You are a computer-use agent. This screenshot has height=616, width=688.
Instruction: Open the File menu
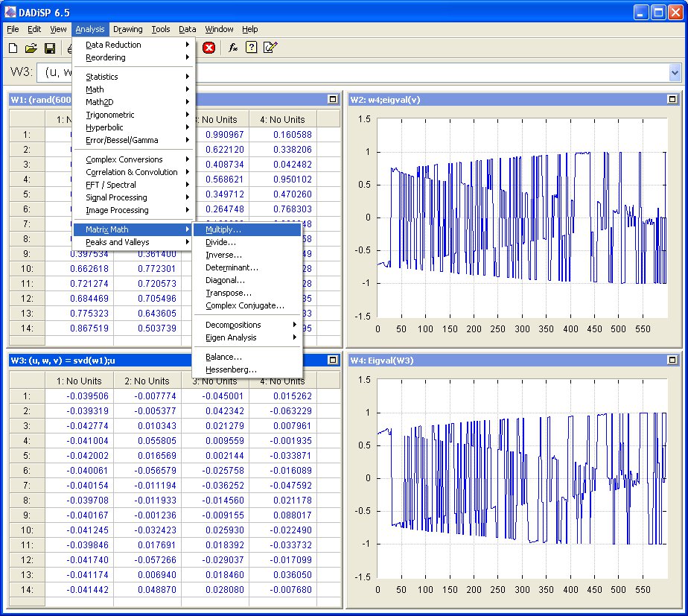(x=13, y=29)
